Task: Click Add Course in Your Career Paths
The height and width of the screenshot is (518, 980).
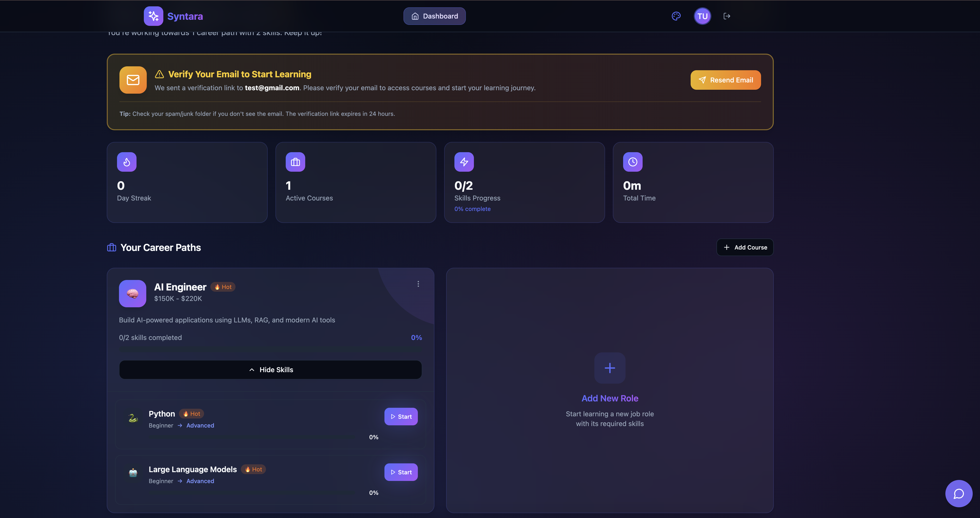Action: click(745, 247)
